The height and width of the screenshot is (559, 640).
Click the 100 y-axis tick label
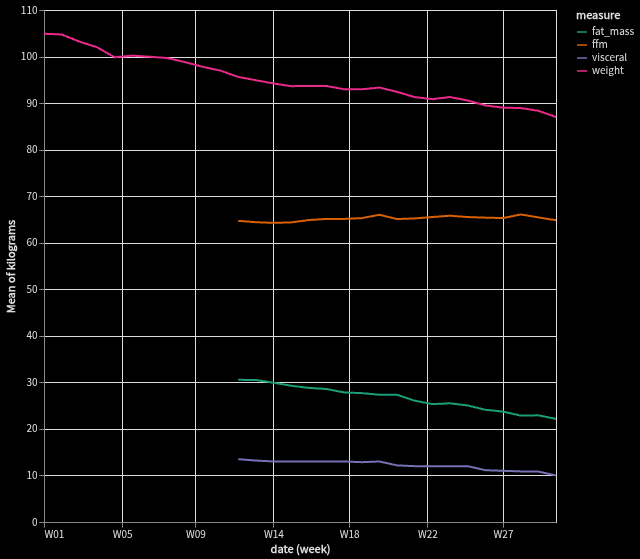point(29,57)
